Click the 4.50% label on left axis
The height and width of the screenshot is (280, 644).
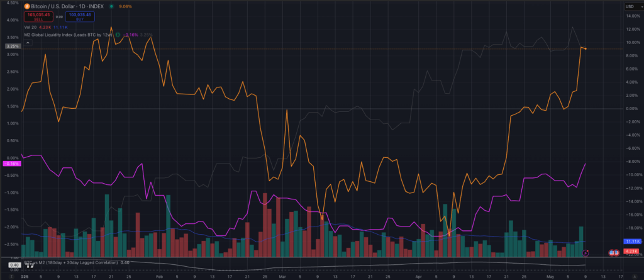13,3
